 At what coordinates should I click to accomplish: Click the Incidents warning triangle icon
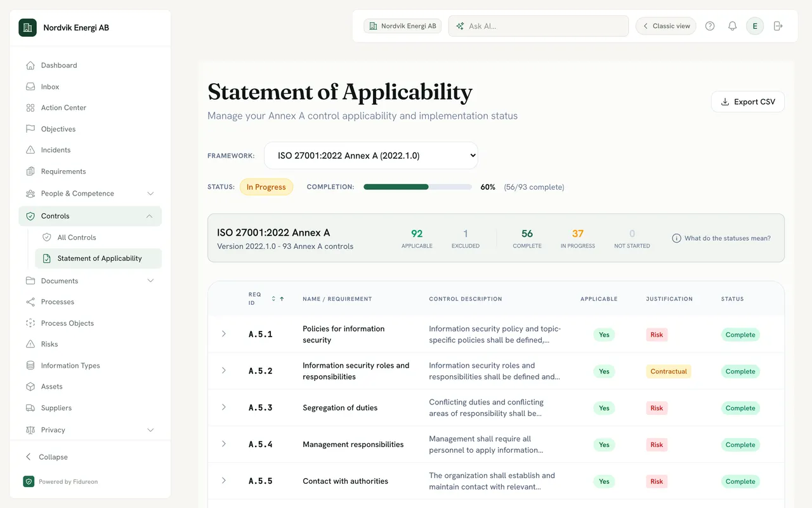(30, 150)
